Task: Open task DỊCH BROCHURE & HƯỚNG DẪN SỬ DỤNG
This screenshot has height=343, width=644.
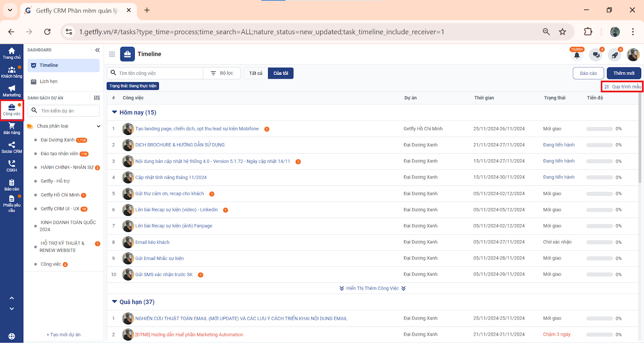Action: 180,145
